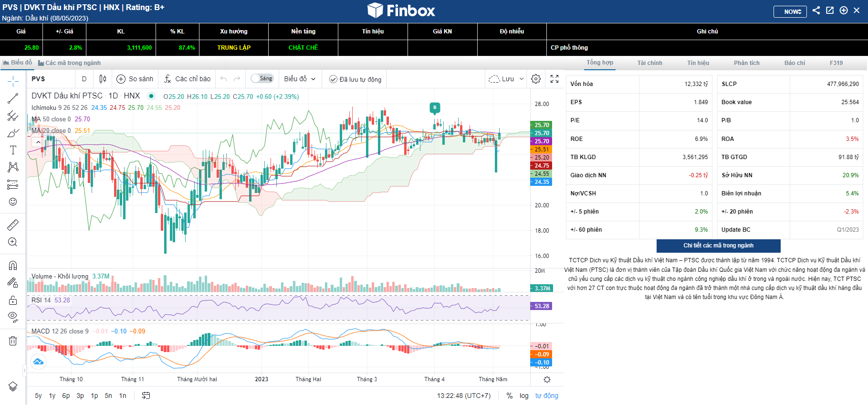Toggle the Sáng light theme switch
The width and height of the screenshot is (868, 418).
[262, 78]
